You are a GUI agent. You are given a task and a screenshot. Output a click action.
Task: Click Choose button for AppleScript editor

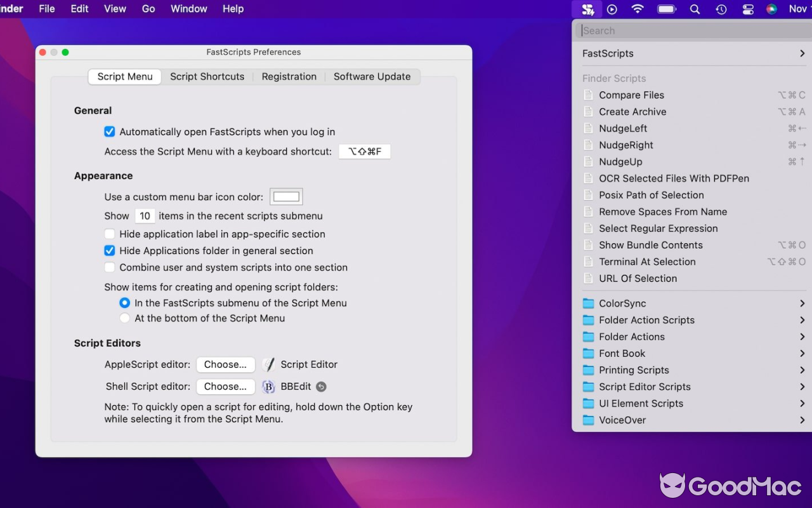pos(225,364)
